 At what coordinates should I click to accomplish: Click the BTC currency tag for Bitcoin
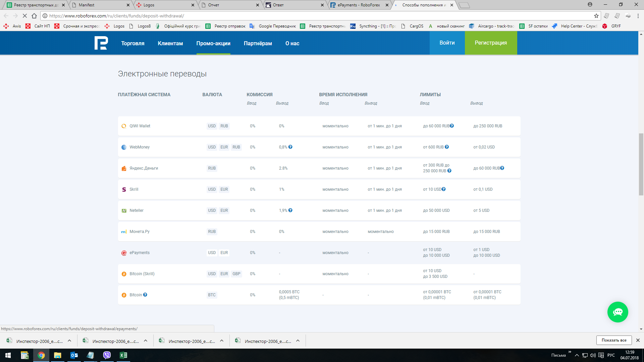(212, 295)
